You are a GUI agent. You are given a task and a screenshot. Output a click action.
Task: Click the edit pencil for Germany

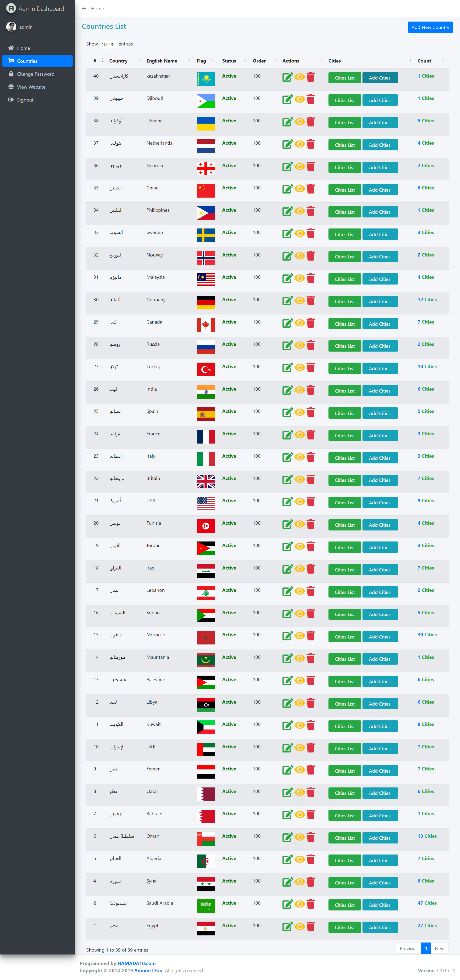pyautogui.click(x=287, y=301)
